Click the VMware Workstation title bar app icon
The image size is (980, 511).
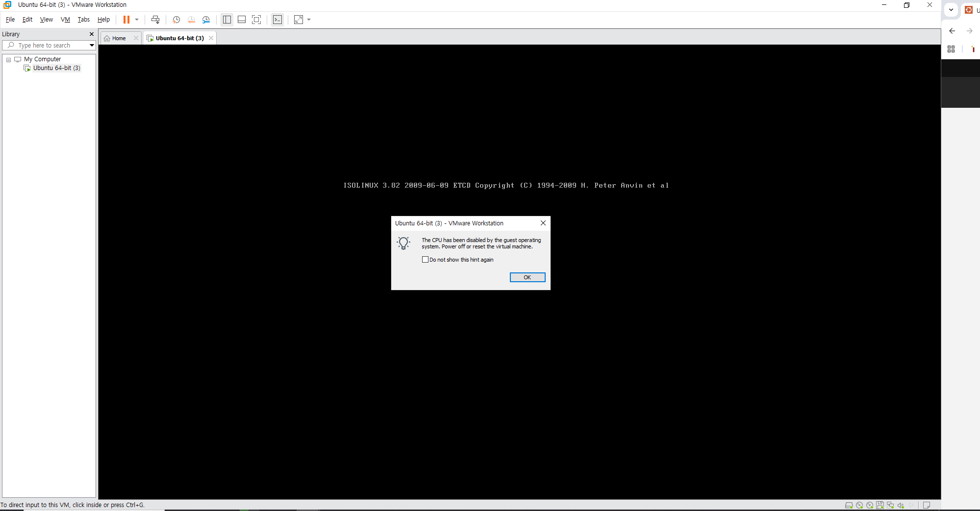[7, 5]
